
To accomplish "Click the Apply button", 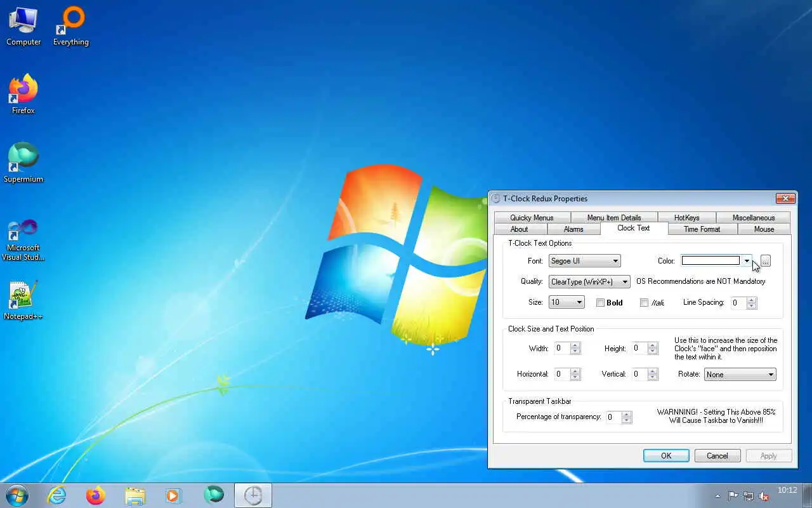I will pyautogui.click(x=768, y=456).
